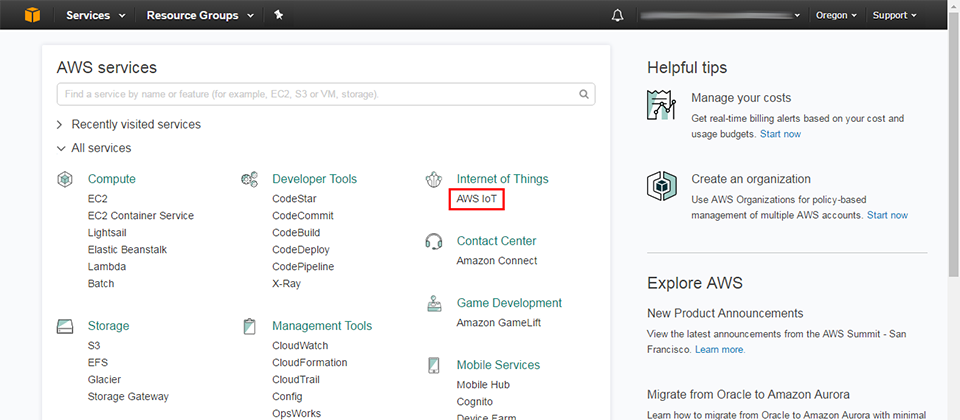Click the Compute category icon
The width and height of the screenshot is (960, 420).
coord(65,179)
